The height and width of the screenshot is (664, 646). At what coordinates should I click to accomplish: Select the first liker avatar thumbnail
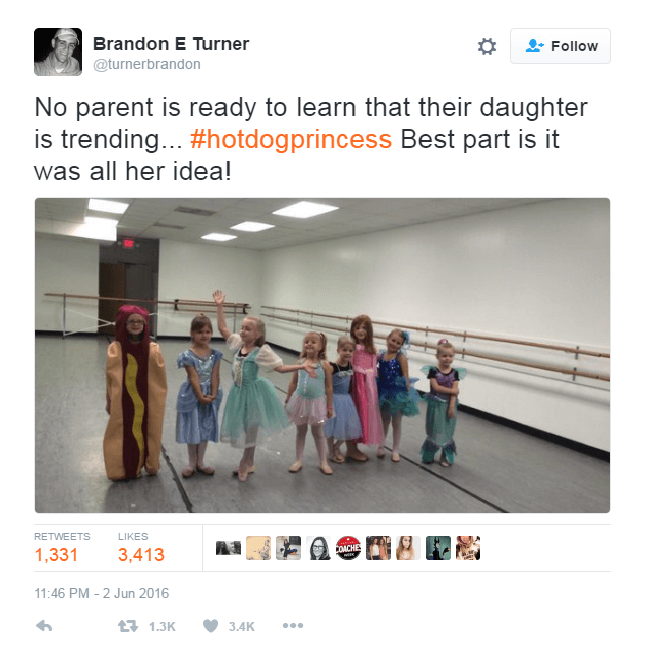pyautogui.click(x=228, y=548)
